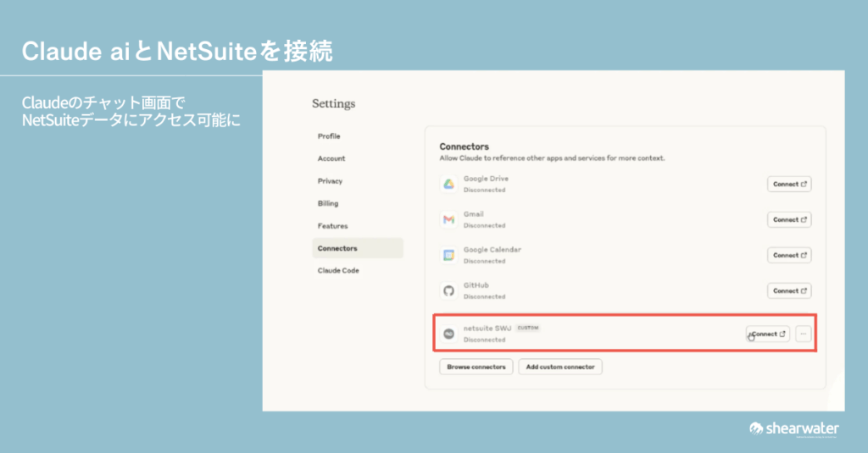Click the Settings page title
The height and width of the screenshot is (453, 868).
334,103
